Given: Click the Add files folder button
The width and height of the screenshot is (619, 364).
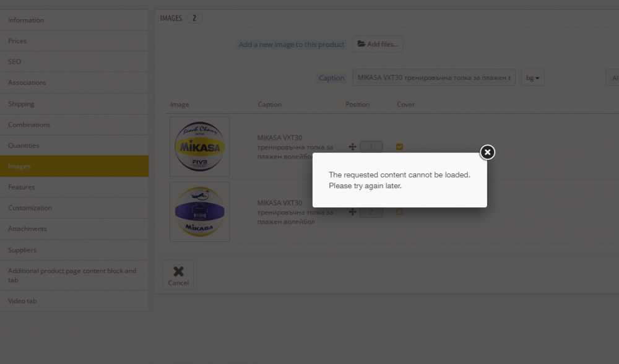Looking at the screenshot, I should [x=378, y=45].
